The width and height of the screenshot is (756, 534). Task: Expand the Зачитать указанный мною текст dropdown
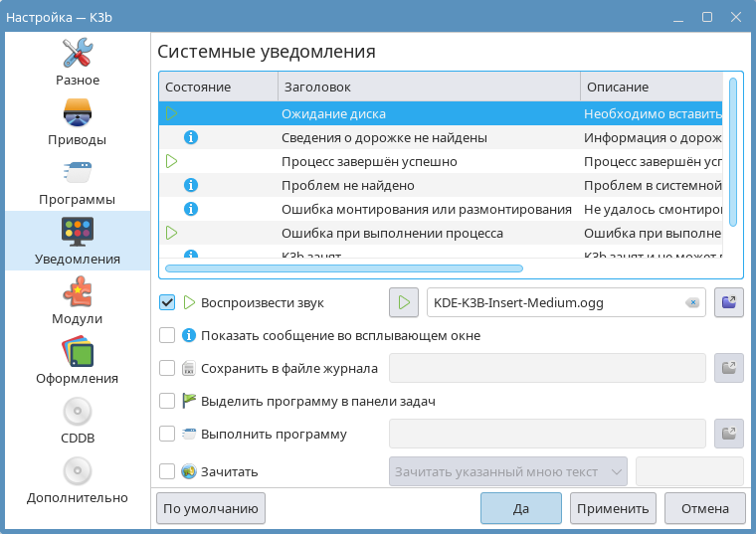click(x=507, y=471)
